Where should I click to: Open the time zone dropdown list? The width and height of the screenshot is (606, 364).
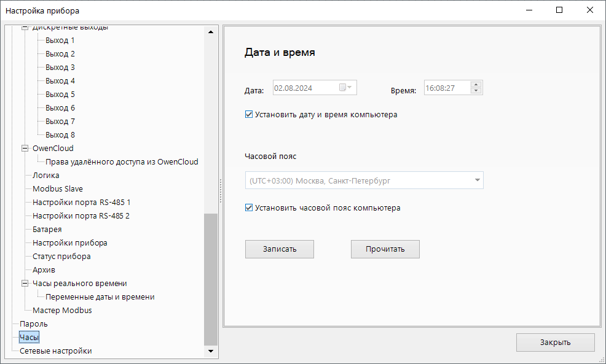click(477, 180)
